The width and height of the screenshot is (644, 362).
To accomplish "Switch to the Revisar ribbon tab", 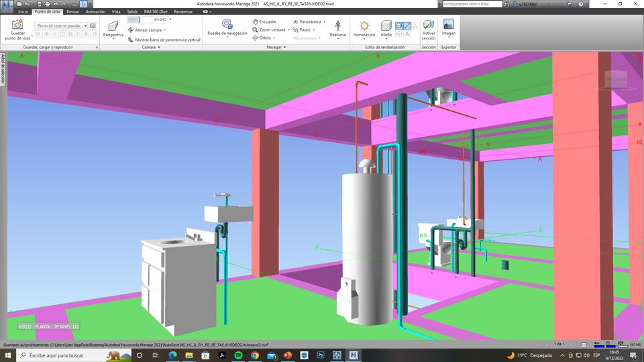I will pos(72,11).
